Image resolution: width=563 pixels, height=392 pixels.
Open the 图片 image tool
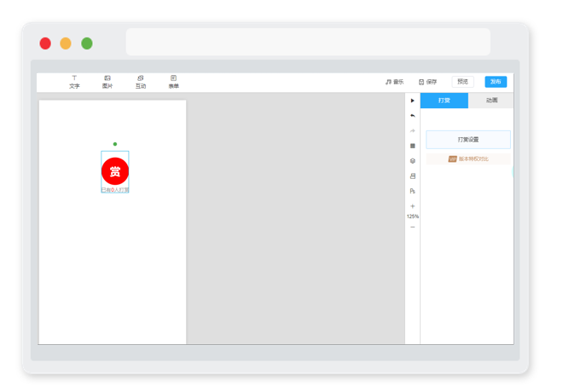coord(107,82)
